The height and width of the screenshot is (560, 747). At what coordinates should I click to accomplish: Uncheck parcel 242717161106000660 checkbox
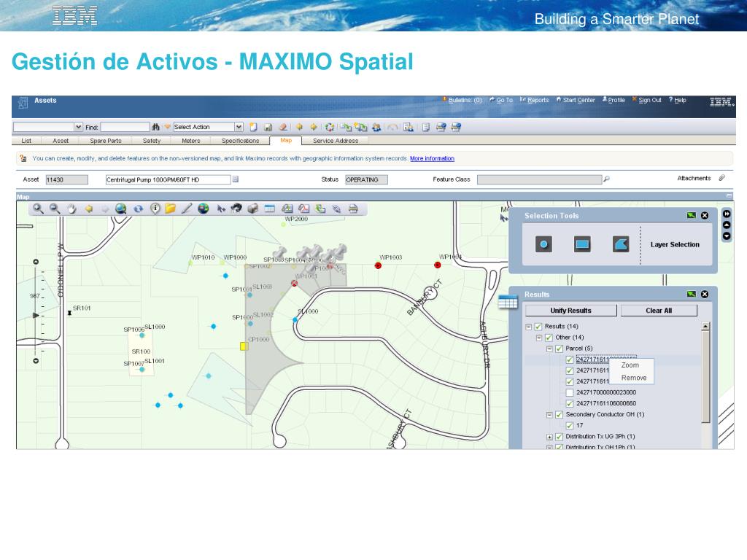coord(569,403)
